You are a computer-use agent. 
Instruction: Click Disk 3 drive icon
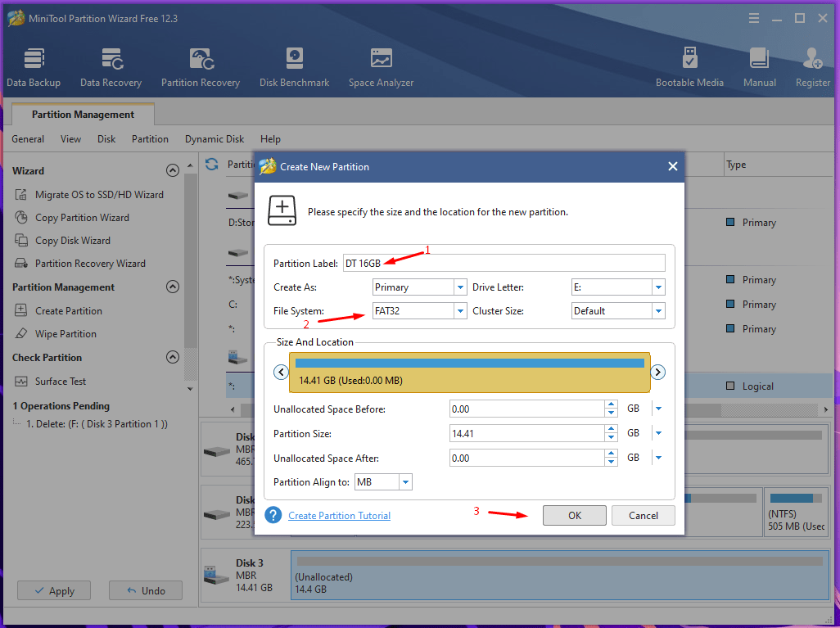pos(217,576)
